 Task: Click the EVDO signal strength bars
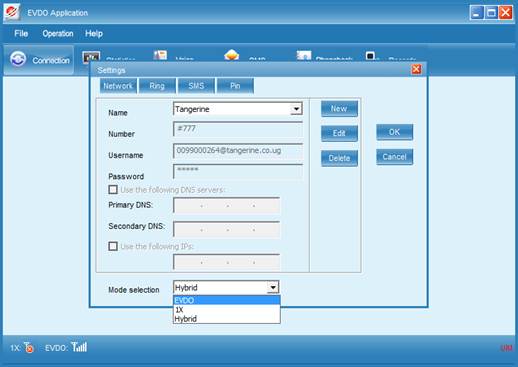(79, 347)
